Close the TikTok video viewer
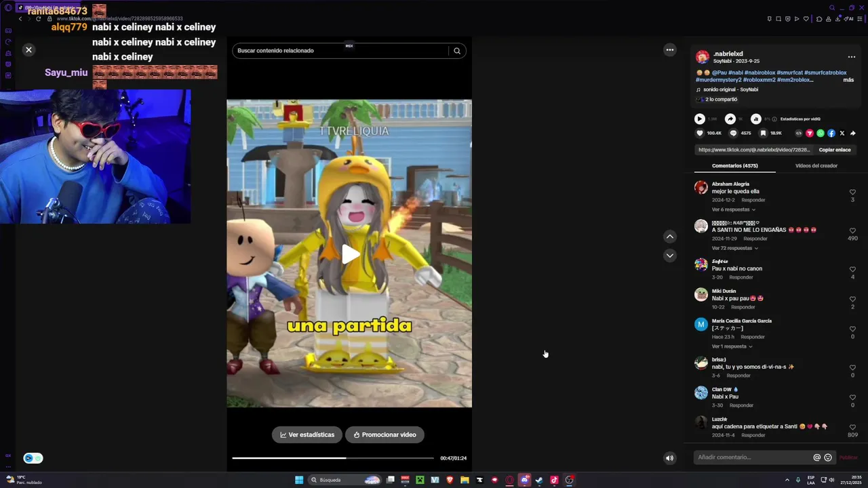This screenshot has height=488, width=868. coord(28,49)
